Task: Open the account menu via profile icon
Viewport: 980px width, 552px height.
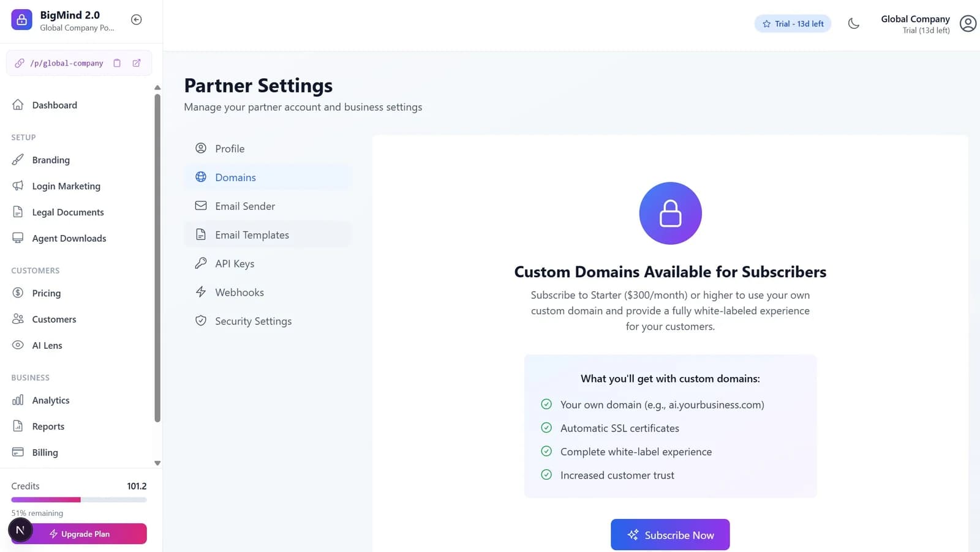Action: click(x=968, y=23)
